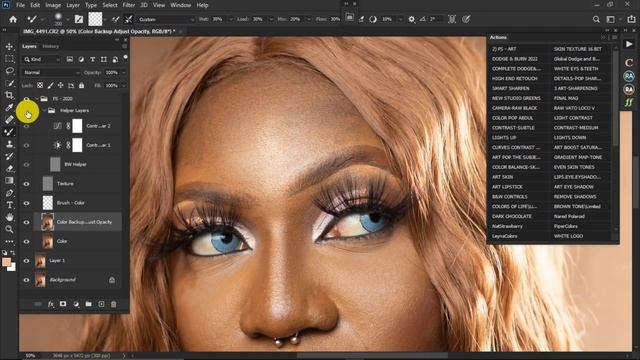Open the layer Fill dropdown arrow

(x=124, y=85)
